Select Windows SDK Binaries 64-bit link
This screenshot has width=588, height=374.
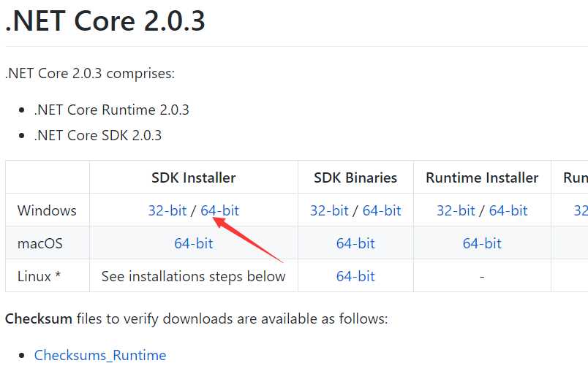tap(382, 210)
